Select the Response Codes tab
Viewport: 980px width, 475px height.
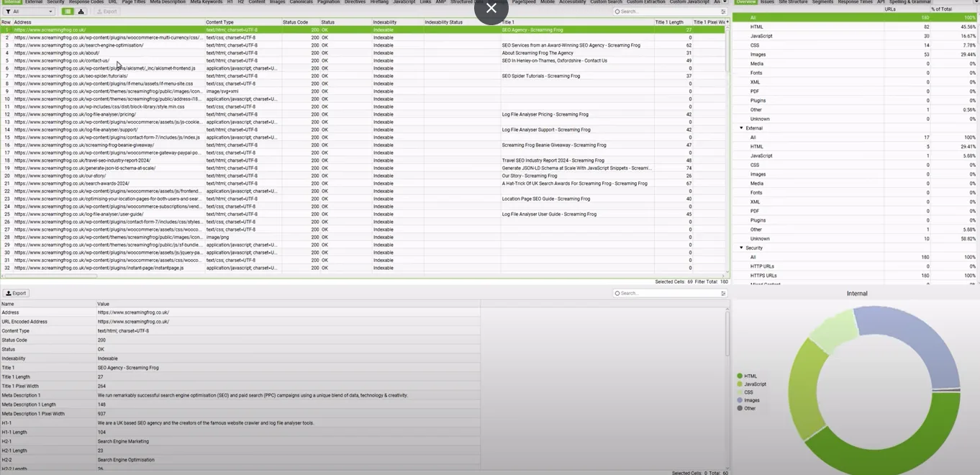pyautogui.click(x=85, y=2)
